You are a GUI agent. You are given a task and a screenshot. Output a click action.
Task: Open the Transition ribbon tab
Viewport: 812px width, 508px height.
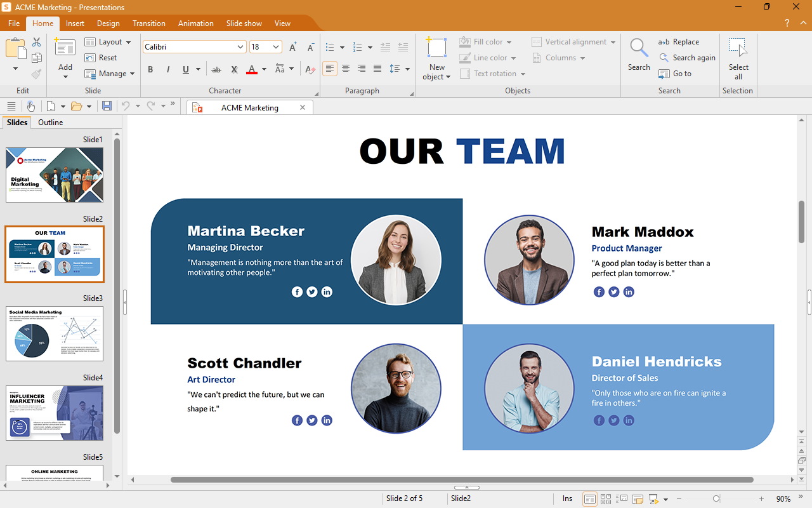point(148,23)
